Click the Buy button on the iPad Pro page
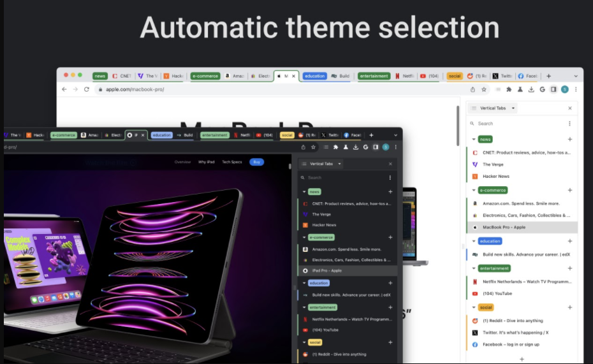This screenshot has height=364, width=593. point(257,162)
